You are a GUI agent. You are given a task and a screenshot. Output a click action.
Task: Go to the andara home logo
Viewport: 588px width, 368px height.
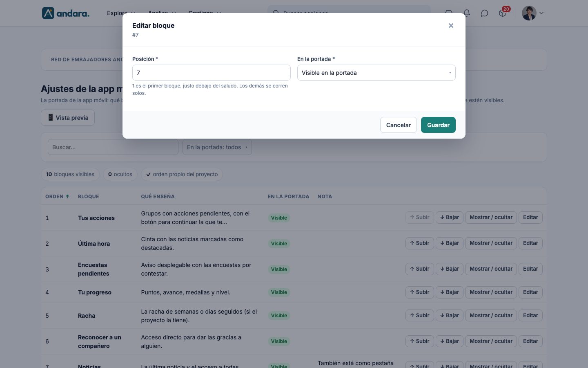66,13
